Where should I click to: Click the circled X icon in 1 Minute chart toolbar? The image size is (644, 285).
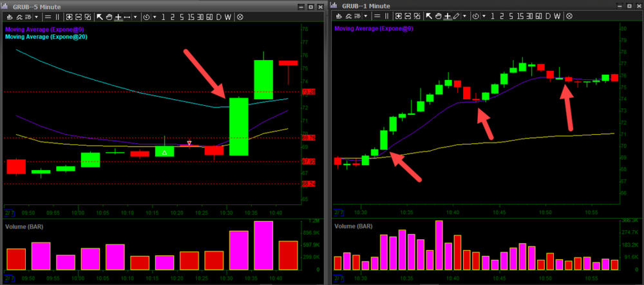569,16
